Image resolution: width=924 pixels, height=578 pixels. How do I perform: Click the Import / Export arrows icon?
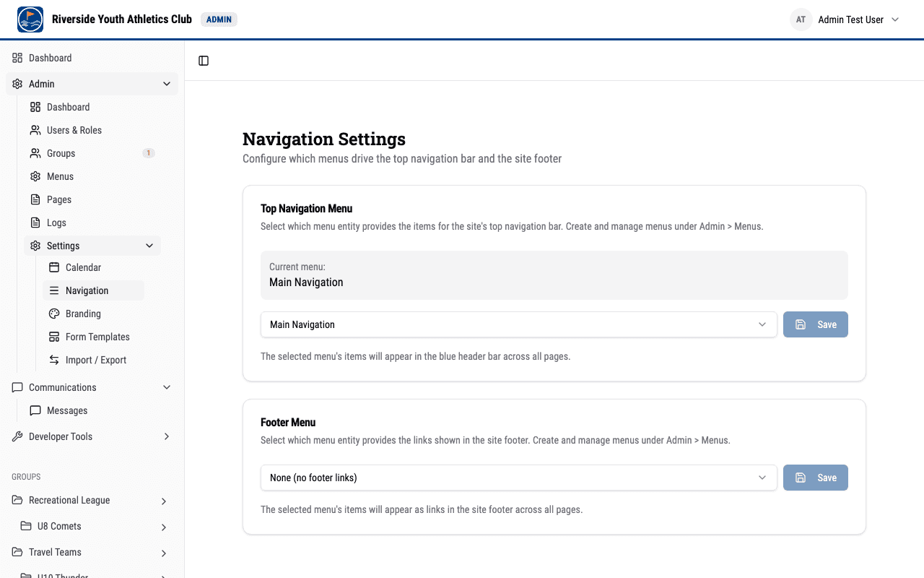[54, 360]
